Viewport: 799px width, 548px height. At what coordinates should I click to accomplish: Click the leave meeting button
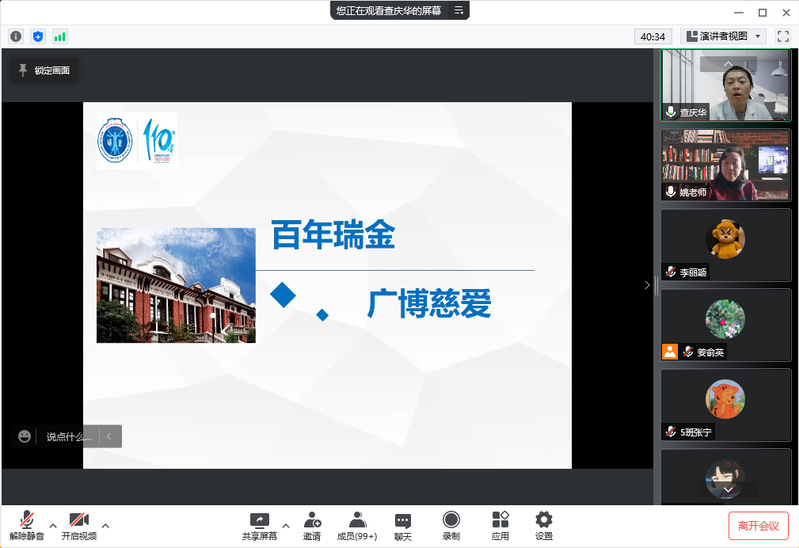[x=758, y=526]
